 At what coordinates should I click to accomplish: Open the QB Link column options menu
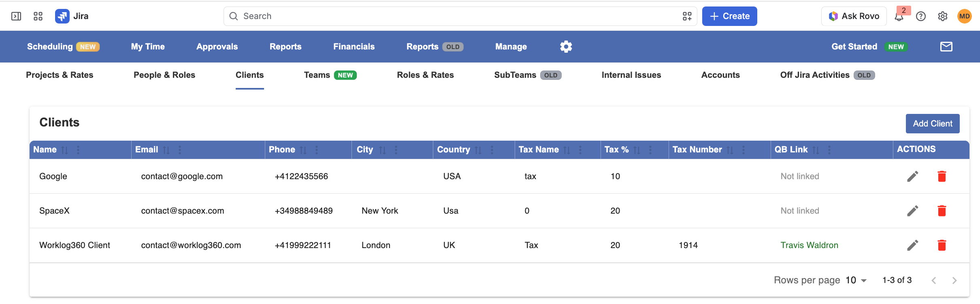point(829,150)
